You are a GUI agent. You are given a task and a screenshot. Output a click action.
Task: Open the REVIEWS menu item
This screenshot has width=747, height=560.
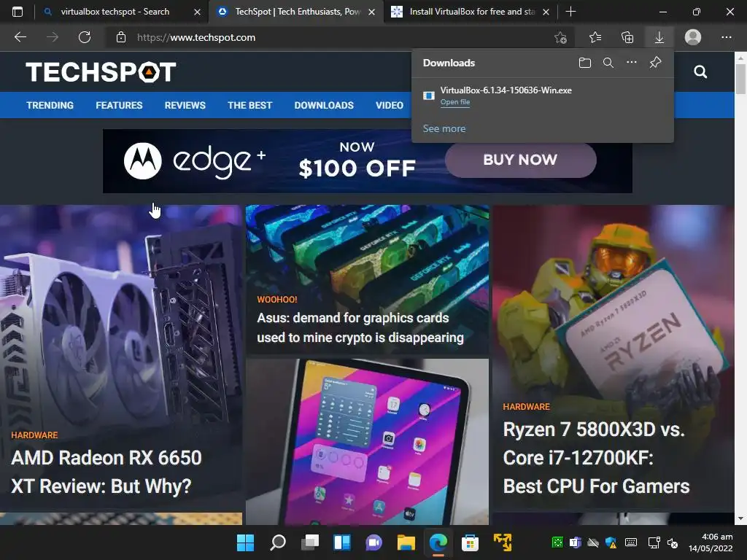click(185, 105)
